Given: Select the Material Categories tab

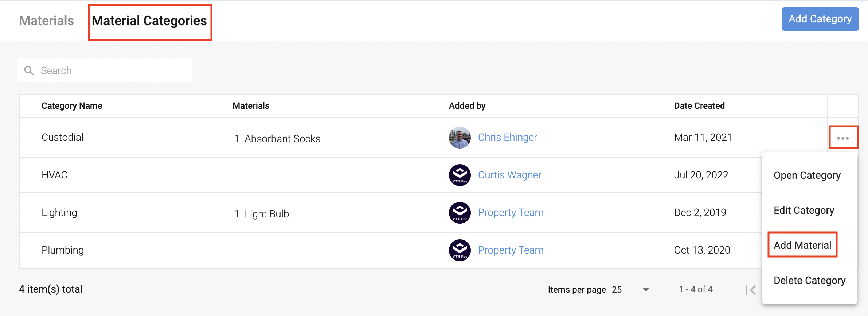Looking at the screenshot, I should [149, 21].
